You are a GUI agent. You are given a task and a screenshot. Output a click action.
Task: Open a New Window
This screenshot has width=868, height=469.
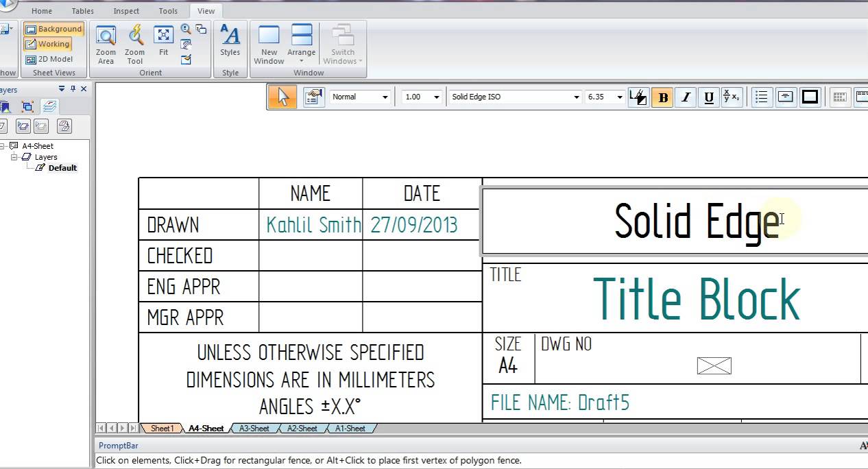(x=269, y=45)
